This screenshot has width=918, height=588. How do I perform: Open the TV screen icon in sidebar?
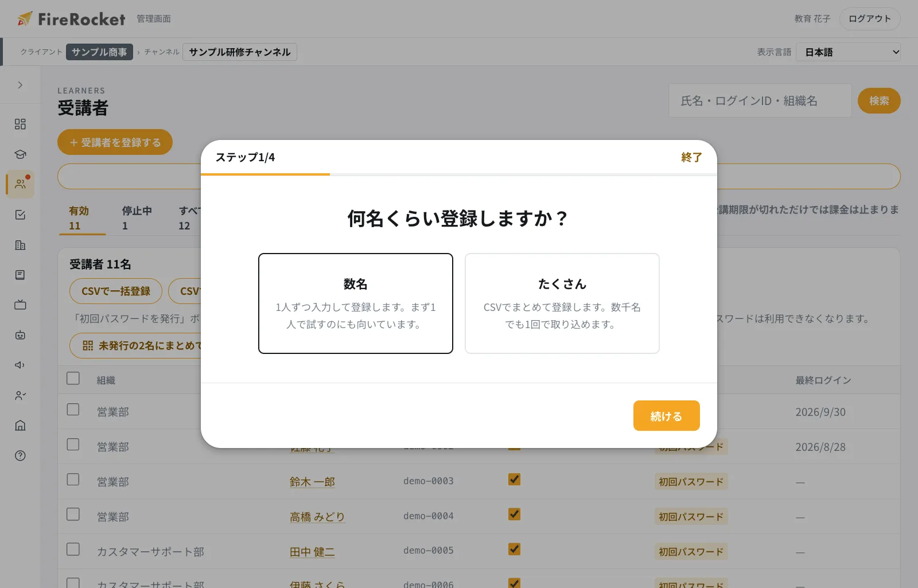coord(20,305)
